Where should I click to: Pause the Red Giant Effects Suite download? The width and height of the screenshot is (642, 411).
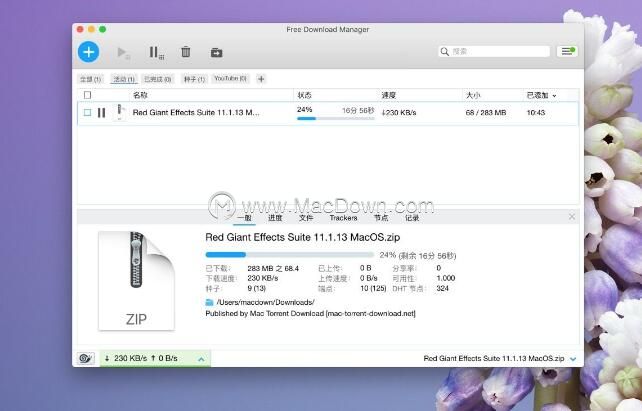(x=102, y=113)
